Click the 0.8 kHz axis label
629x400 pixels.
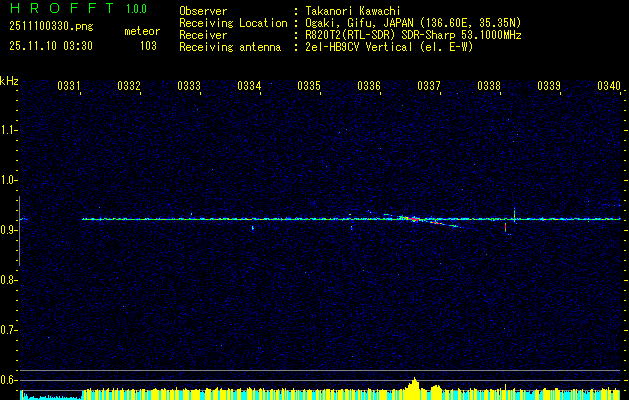click(9, 280)
